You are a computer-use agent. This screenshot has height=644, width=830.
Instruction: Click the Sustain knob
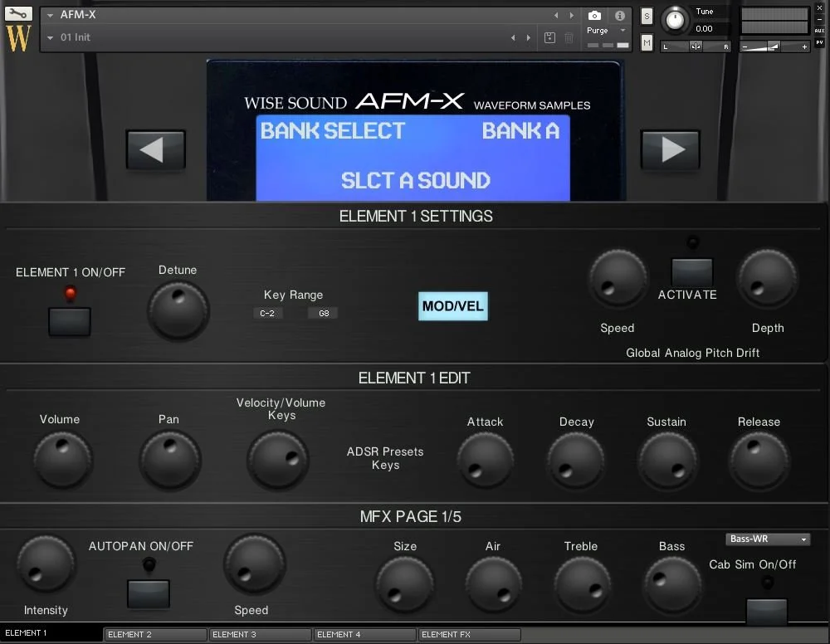(x=667, y=461)
